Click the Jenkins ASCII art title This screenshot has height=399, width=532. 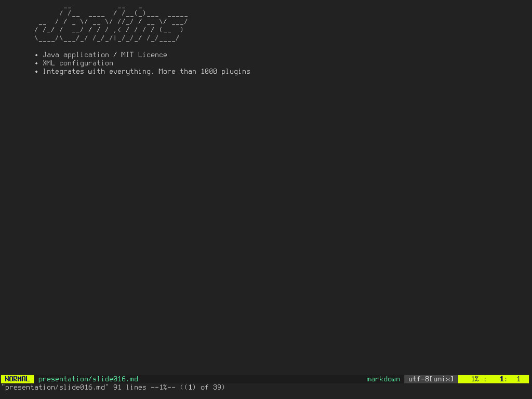click(111, 23)
